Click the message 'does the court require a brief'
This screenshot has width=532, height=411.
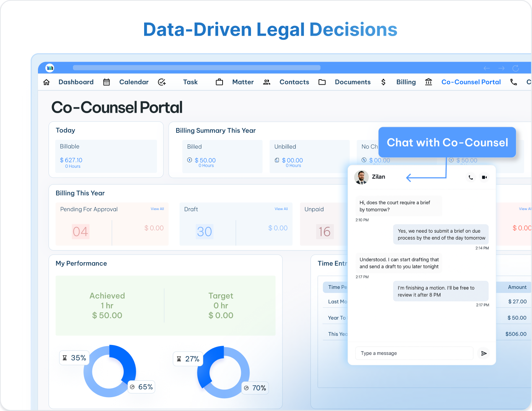398,206
